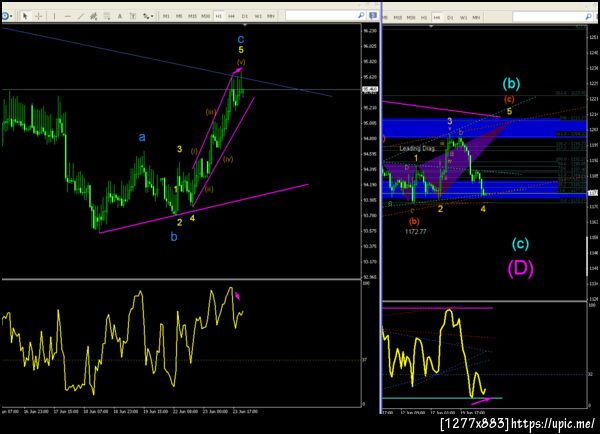Screen dimensions: 600x434
Task: Select the blue 'C' wave label
Action: [x=241, y=39]
